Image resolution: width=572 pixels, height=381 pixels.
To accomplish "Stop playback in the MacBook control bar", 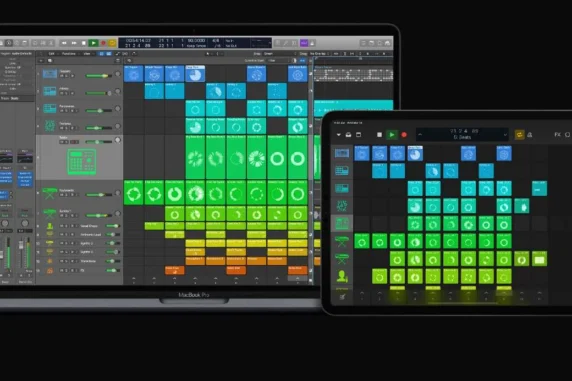I will (x=84, y=43).
